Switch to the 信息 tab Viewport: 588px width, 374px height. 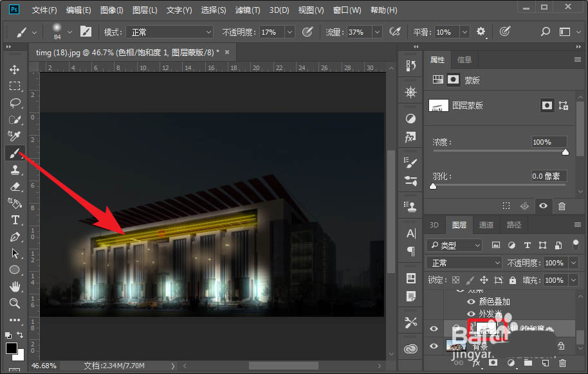[x=464, y=60]
